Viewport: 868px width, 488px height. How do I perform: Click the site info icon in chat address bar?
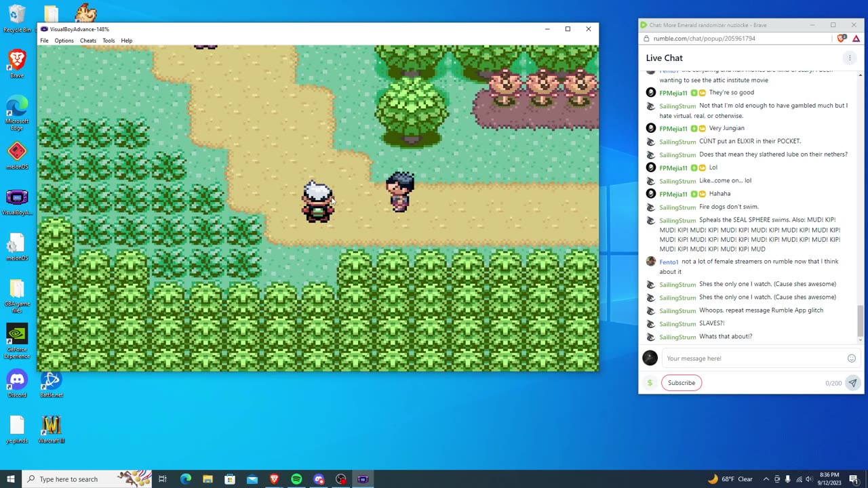(x=646, y=39)
